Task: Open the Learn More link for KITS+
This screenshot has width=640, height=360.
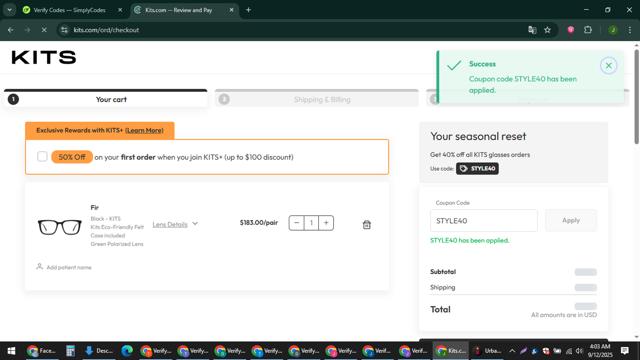Action: point(144,130)
